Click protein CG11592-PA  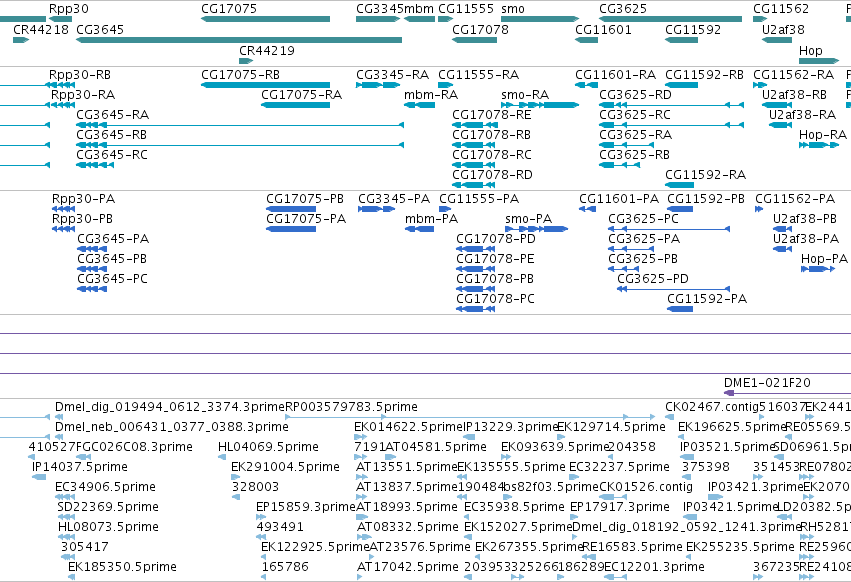680,309
